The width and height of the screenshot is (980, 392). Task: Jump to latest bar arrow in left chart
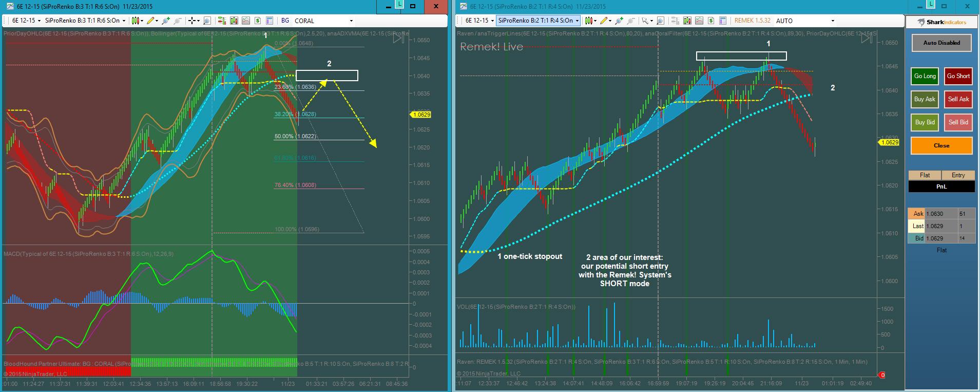(399, 38)
